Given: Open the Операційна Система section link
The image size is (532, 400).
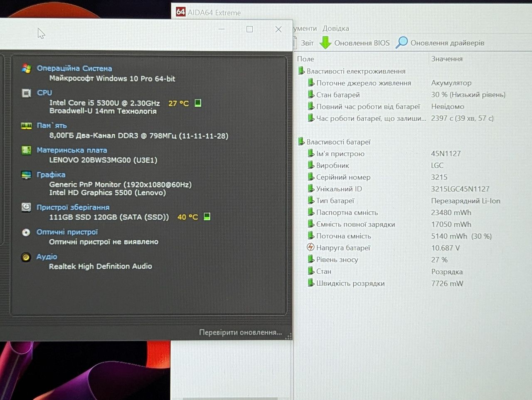Looking at the screenshot, I should (x=74, y=68).
